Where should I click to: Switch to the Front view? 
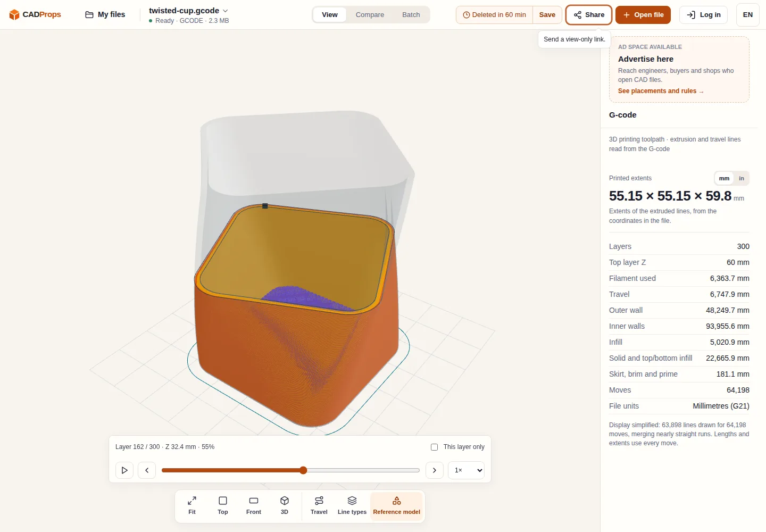tap(254, 505)
